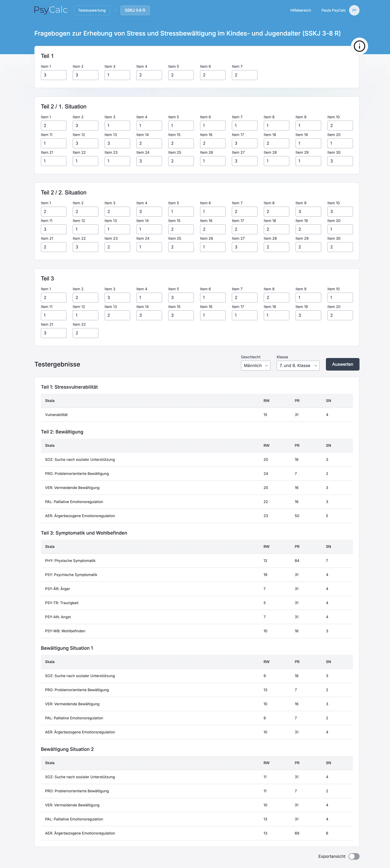Open the Geschlecht dropdown
Image resolution: width=390 pixels, height=868 pixels.
[255, 366]
